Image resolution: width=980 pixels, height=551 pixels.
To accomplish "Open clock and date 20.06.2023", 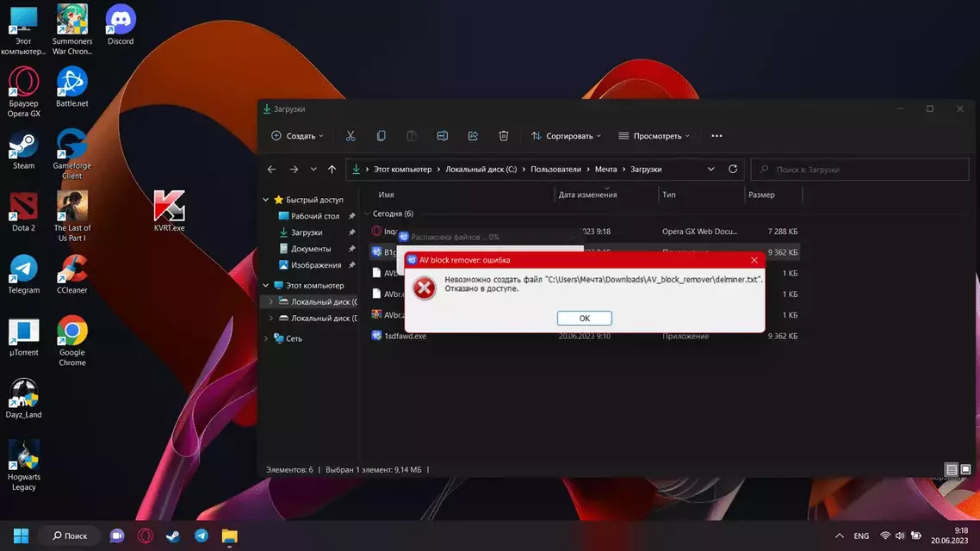I will click(949, 536).
